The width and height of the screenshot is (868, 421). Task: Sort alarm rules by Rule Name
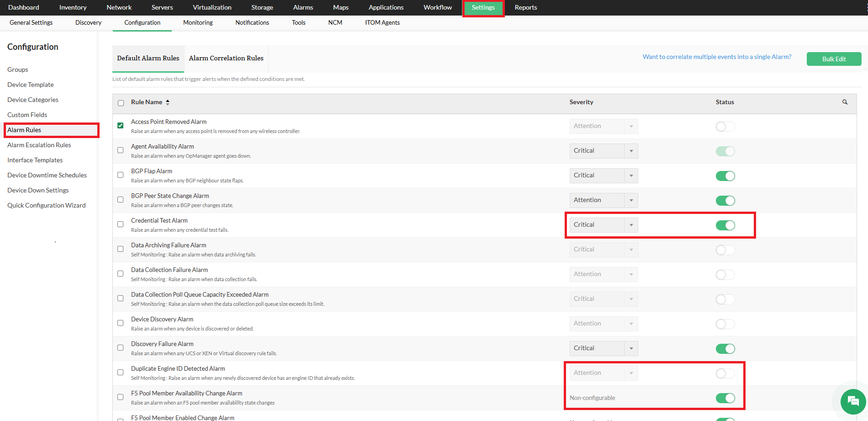pos(167,102)
